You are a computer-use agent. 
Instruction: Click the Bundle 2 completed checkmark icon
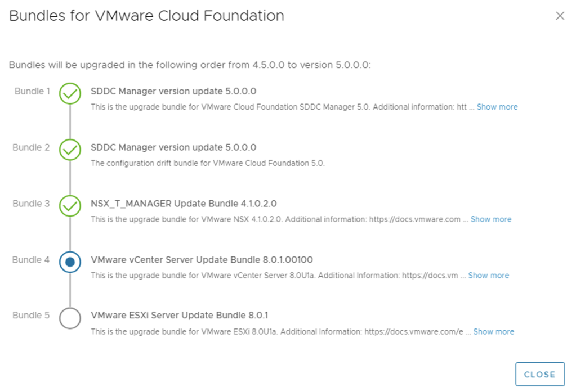pyautogui.click(x=70, y=150)
